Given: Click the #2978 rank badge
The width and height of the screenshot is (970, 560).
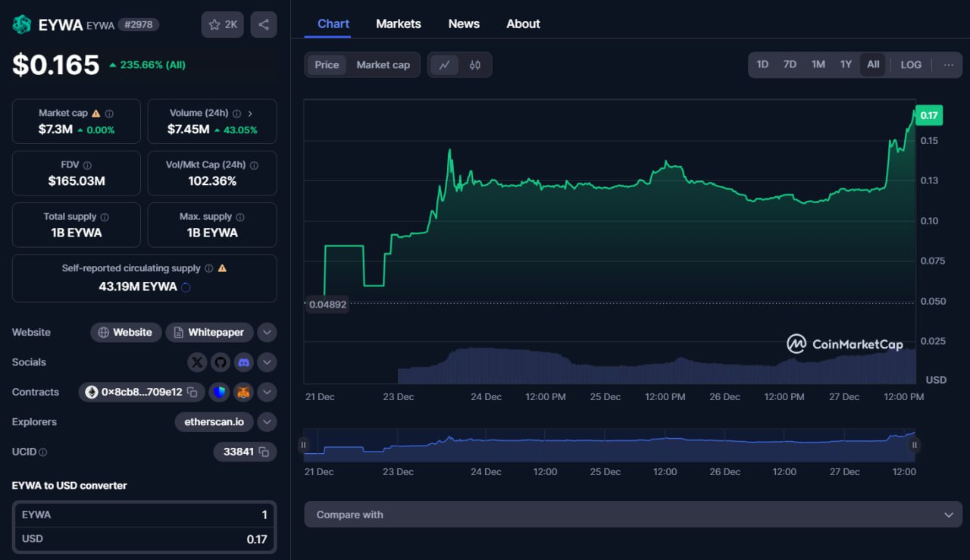Looking at the screenshot, I should (x=139, y=25).
